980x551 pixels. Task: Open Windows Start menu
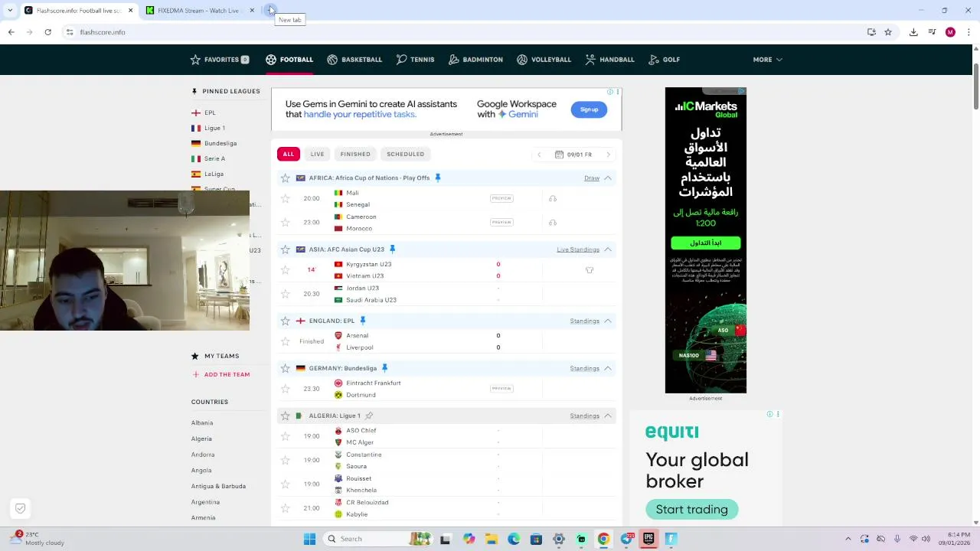[309, 539]
